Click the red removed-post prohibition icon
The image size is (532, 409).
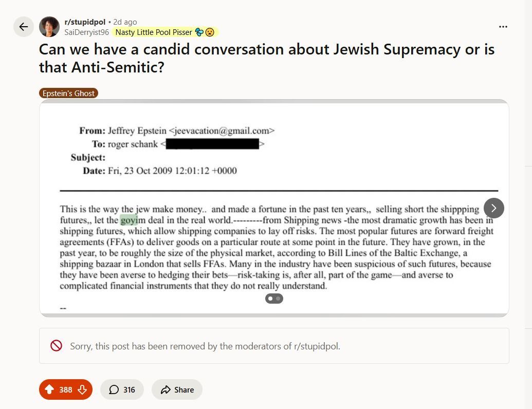coord(56,346)
